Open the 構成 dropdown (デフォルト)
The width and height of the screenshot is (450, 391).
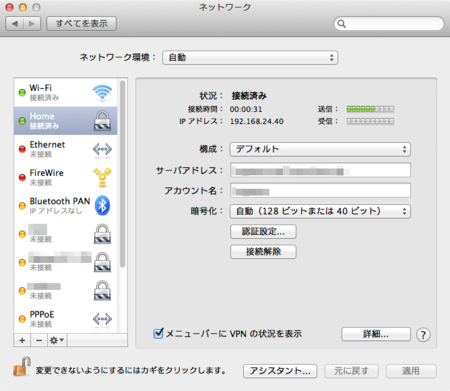click(x=320, y=149)
